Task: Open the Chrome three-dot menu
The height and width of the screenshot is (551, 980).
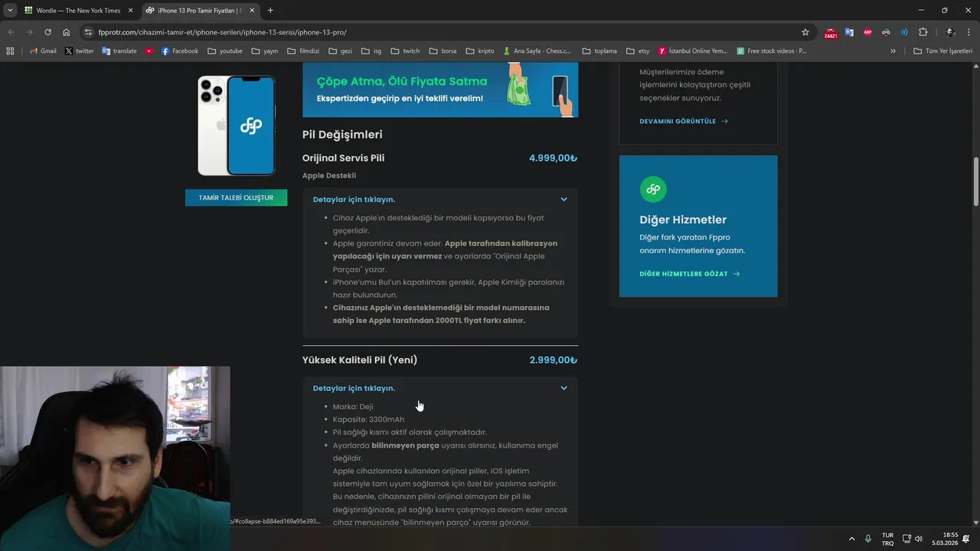Action: [x=969, y=32]
